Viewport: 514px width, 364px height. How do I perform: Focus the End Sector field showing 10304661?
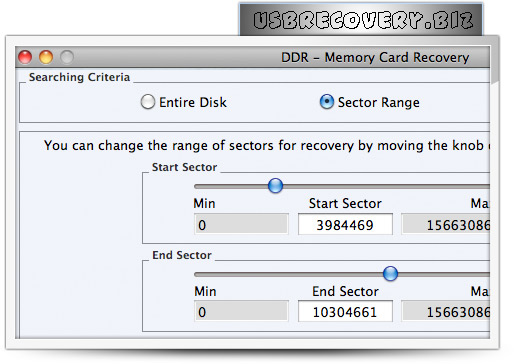345,311
